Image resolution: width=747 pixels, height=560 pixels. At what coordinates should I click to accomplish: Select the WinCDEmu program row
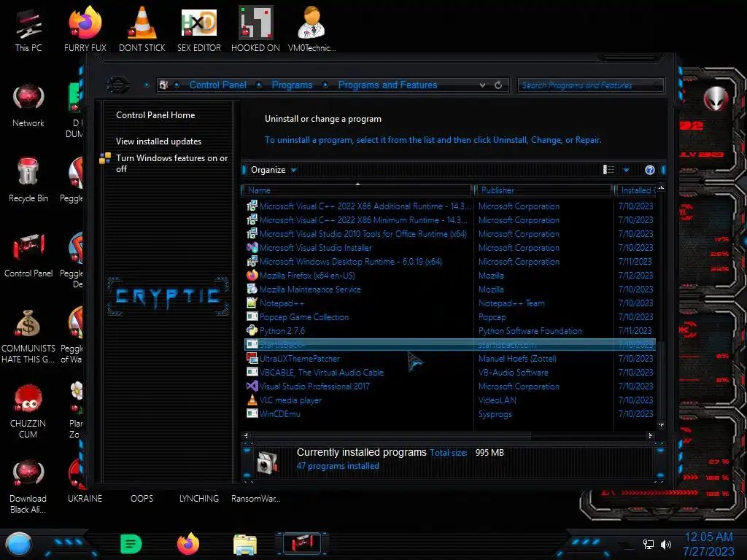[x=450, y=414]
